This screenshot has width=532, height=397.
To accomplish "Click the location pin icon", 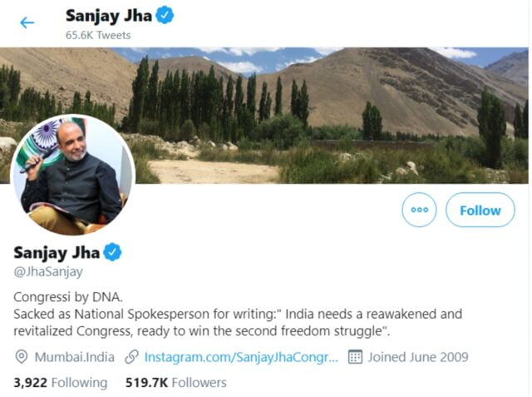I will [x=22, y=357].
